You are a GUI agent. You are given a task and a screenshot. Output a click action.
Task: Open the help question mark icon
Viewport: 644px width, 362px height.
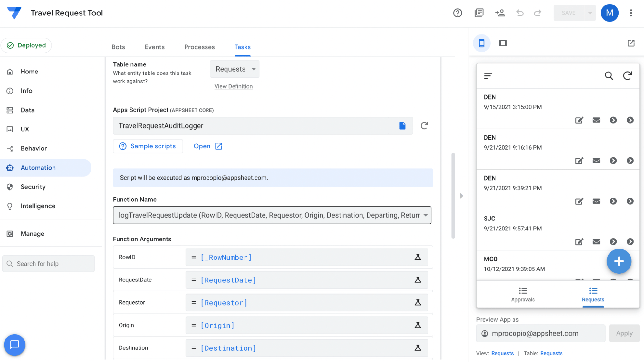coord(457,13)
